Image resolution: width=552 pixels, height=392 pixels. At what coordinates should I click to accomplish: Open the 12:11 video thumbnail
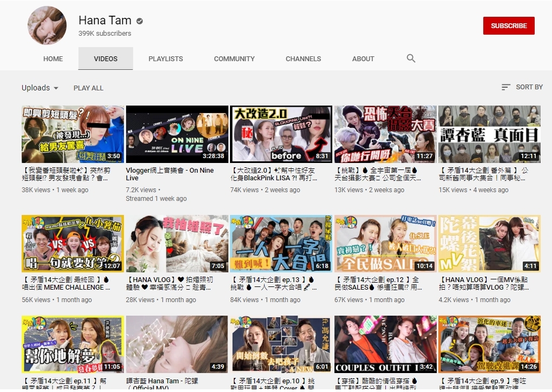pos(489,134)
